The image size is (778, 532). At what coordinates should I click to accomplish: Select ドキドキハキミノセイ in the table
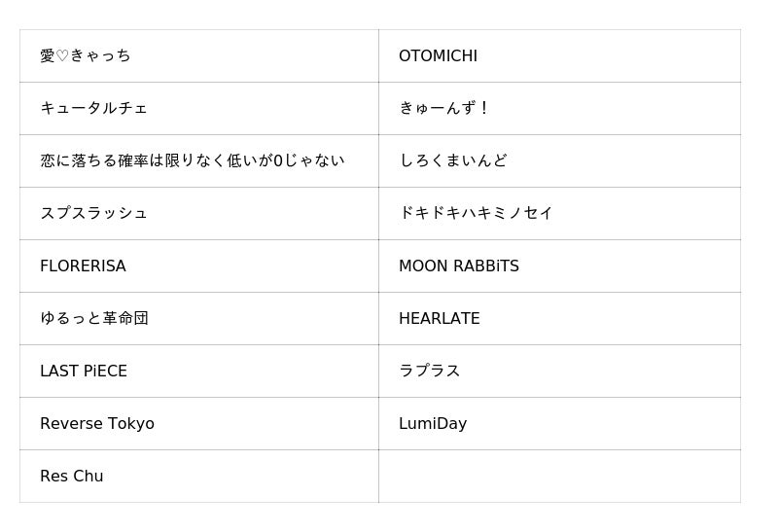476,214
